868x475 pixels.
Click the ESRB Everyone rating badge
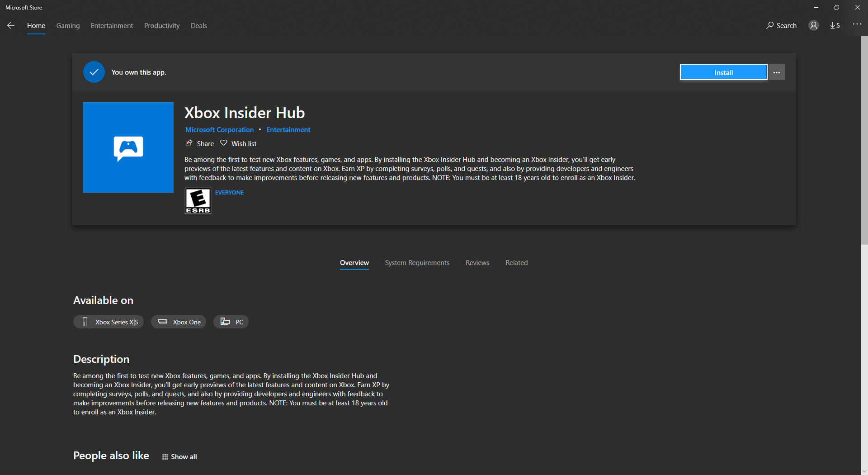tap(198, 201)
